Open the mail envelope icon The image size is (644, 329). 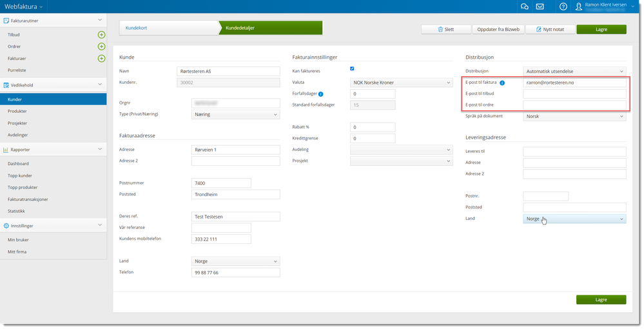pyautogui.click(x=540, y=6)
